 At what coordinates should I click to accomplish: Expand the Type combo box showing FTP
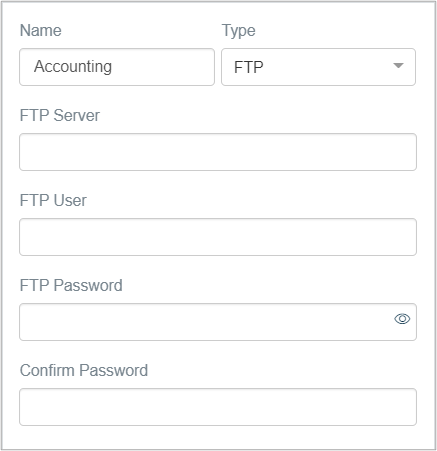318,67
